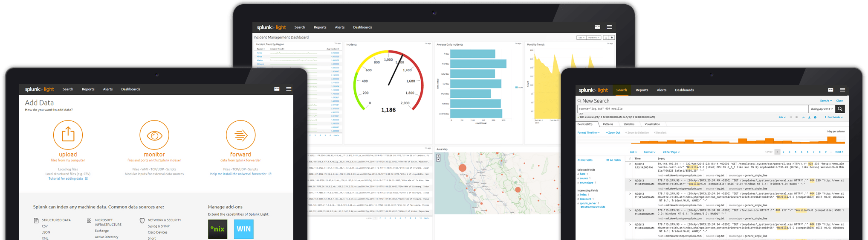Expand the Fast Mode dropdown

point(835,117)
